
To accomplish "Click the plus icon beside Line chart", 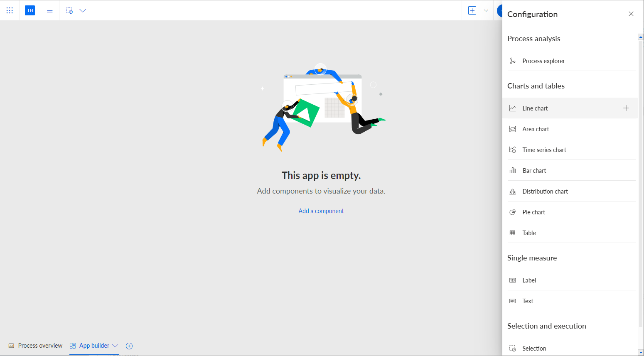I will click(x=626, y=108).
